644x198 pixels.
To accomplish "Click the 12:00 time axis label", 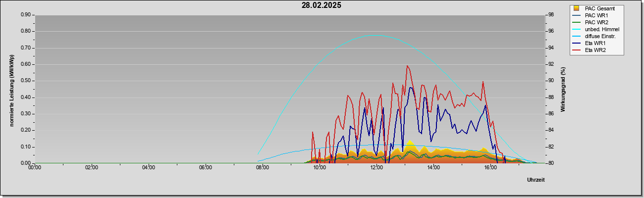I will point(376,167).
